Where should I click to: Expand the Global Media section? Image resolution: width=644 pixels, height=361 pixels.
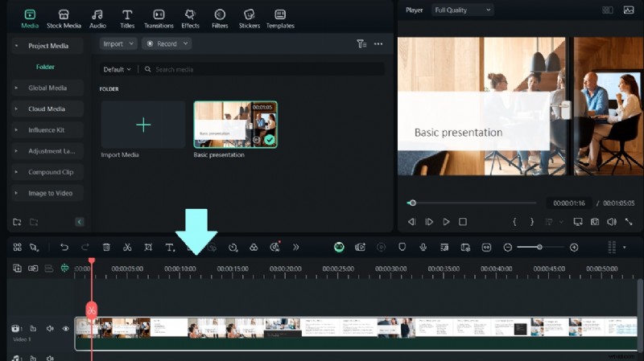(x=47, y=88)
